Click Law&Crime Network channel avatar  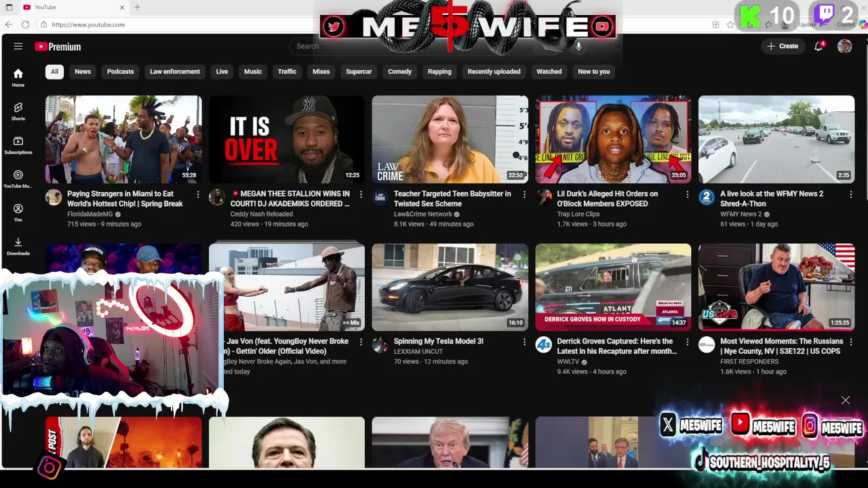tap(380, 197)
